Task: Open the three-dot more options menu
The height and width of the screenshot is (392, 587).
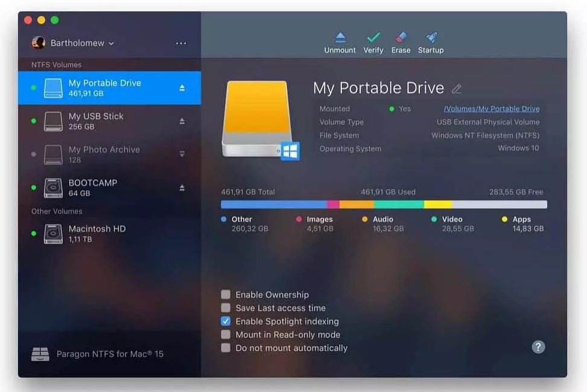Action: [x=181, y=43]
